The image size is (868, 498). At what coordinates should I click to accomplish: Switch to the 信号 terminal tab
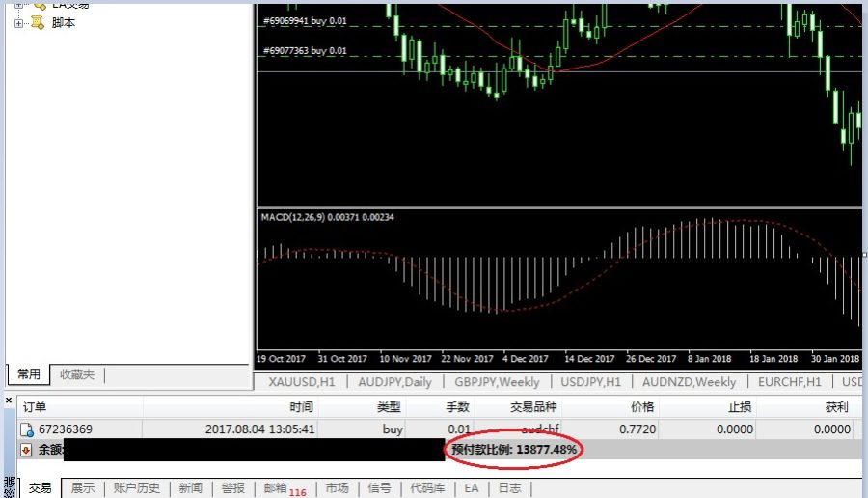tap(379, 488)
